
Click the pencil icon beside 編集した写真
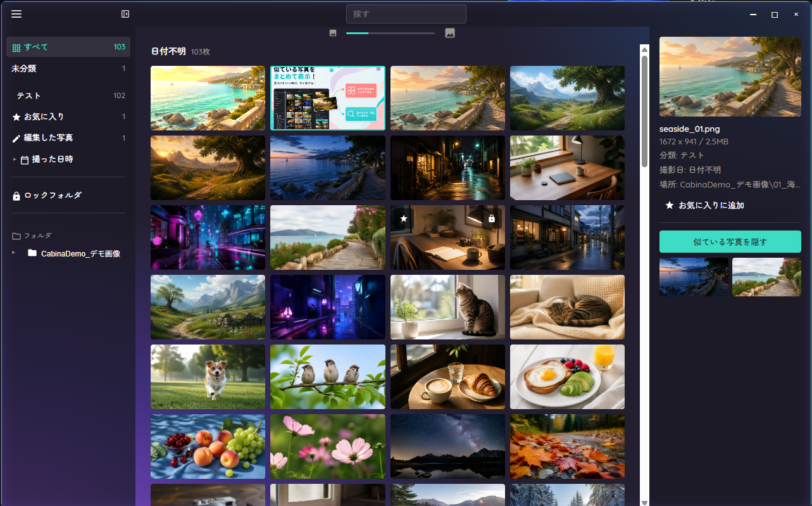click(x=16, y=138)
